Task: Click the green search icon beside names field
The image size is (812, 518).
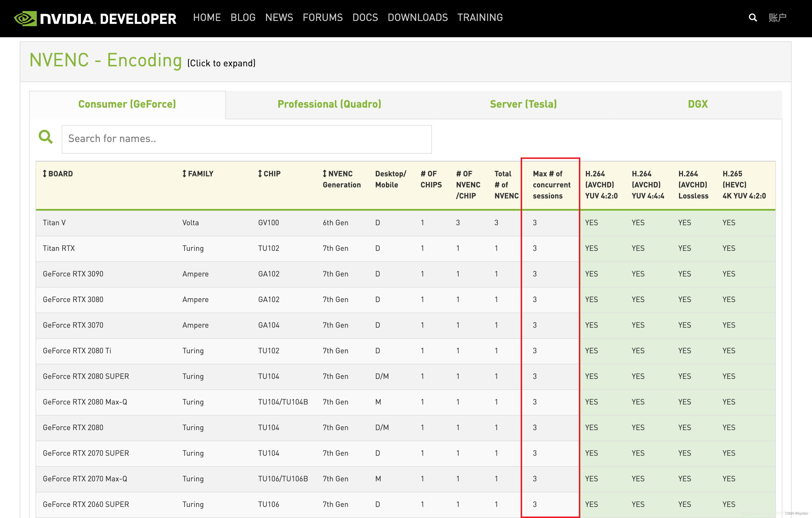Action: coord(45,137)
